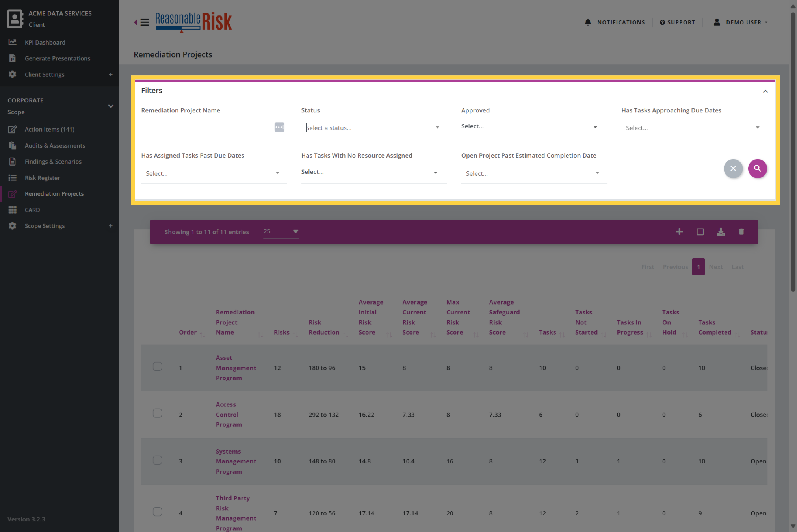The width and height of the screenshot is (797, 532).
Task: Sort by Risks column
Action: tap(285, 333)
